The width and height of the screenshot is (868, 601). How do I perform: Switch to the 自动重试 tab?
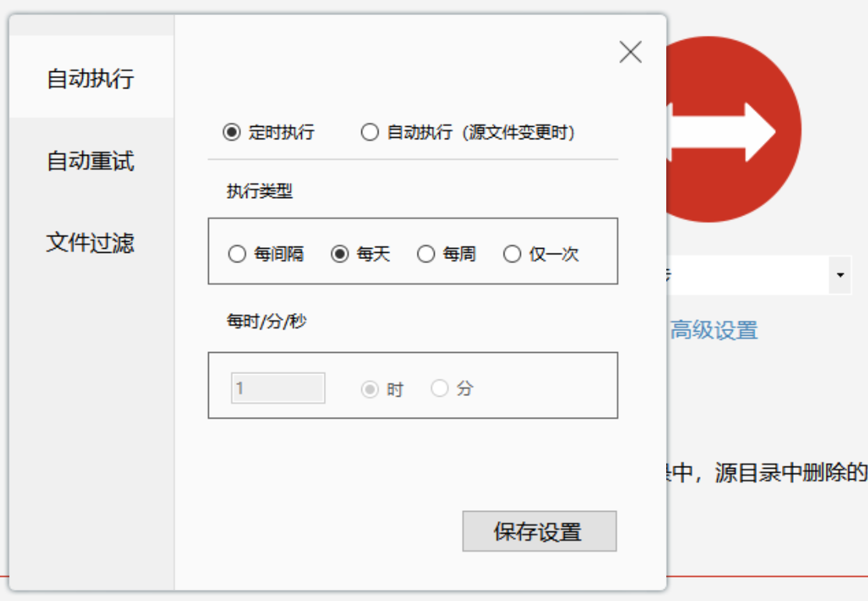(91, 160)
